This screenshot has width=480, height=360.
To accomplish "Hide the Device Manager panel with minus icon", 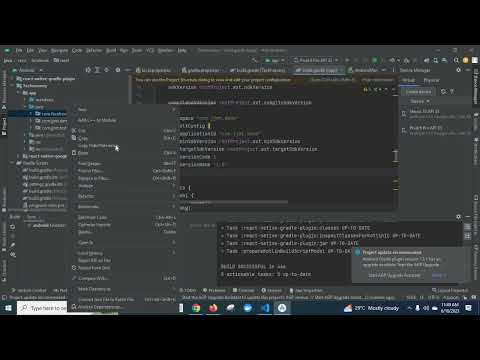I will click(x=468, y=70).
